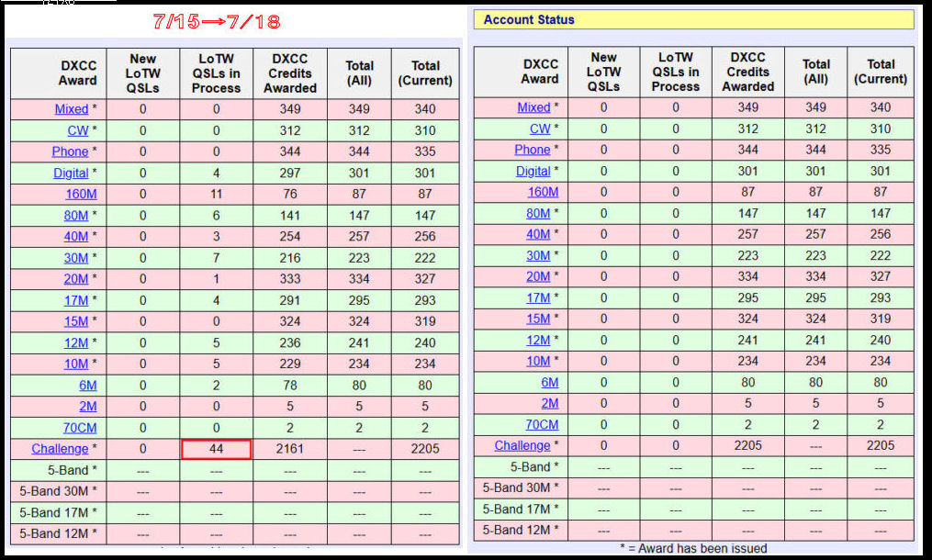Open the 10M link in left table

pos(76,364)
